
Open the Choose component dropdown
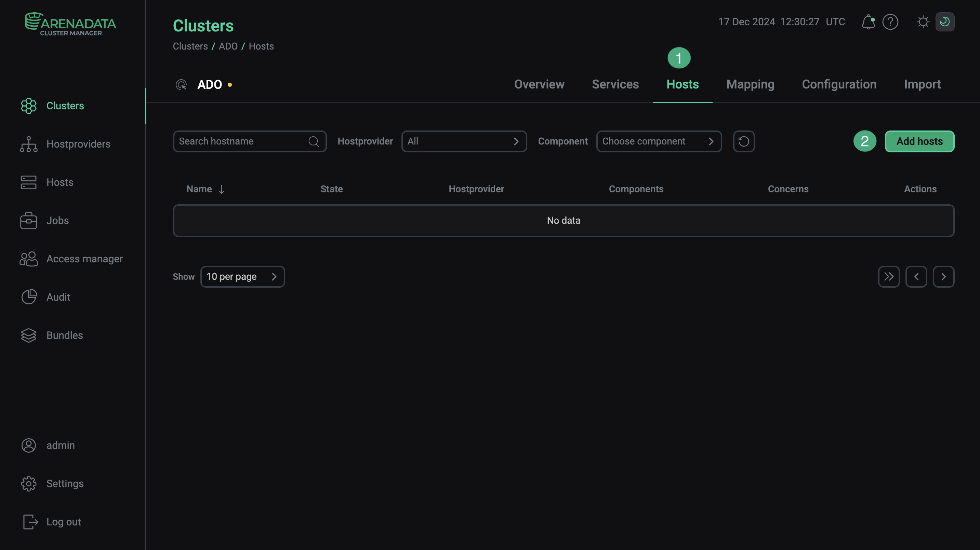(x=659, y=141)
